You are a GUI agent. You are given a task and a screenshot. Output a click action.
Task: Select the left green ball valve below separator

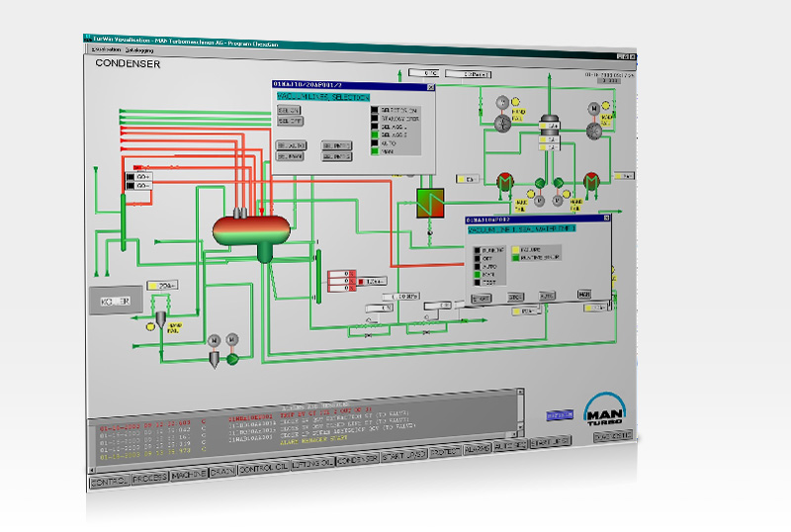(x=540, y=183)
